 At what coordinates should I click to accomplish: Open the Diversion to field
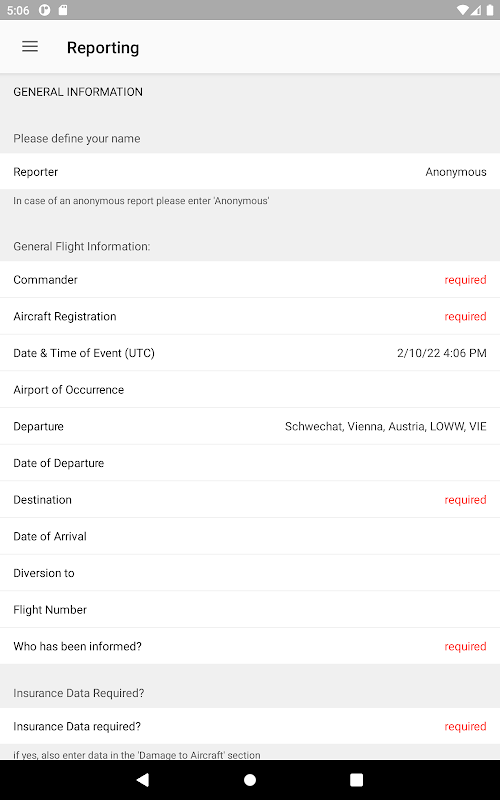(x=250, y=573)
